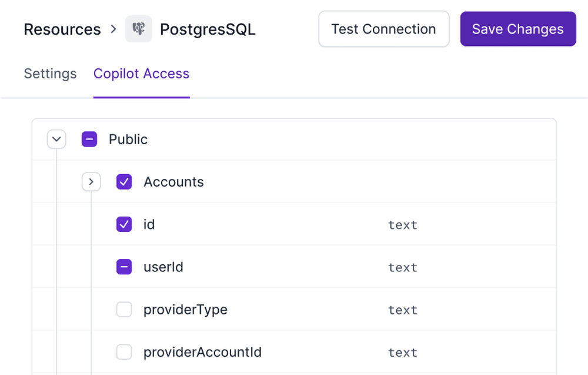Click the PostgreSQL elephant icon
588x375 pixels.
tap(139, 29)
